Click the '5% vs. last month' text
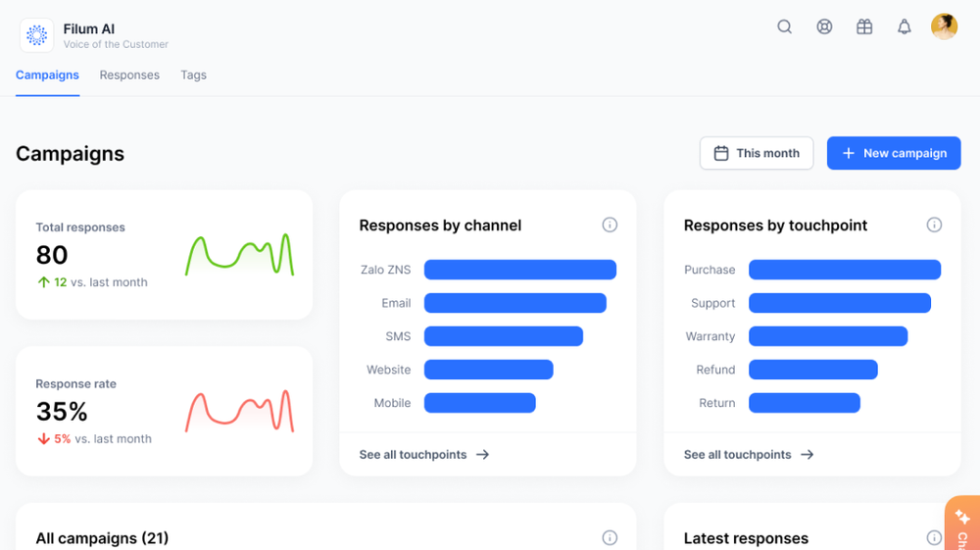 103,439
